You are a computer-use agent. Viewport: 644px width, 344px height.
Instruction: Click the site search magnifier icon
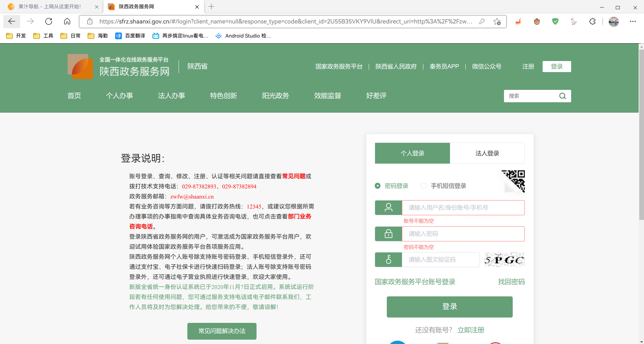click(563, 96)
